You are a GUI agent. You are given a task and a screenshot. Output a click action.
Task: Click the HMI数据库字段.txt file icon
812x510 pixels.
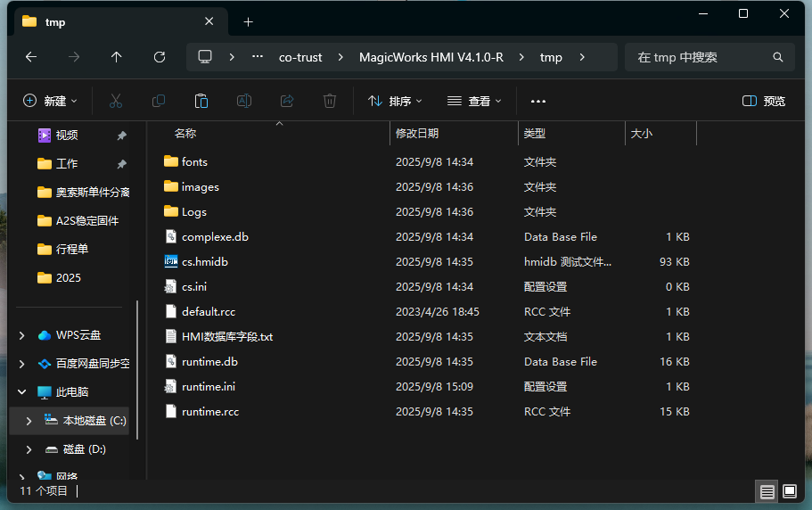171,336
